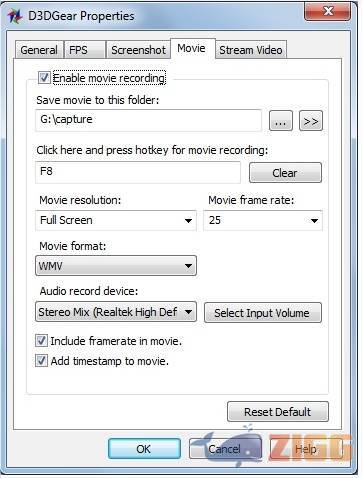The height and width of the screenshot is (478, 362).
Task: Toggle Add timestamp to movie checkbox
Action: (x=41, y=361)
